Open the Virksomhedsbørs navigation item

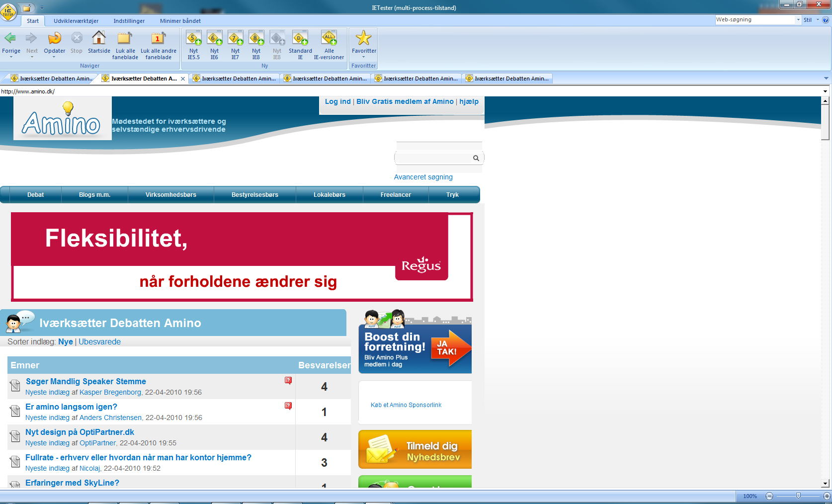171,195
